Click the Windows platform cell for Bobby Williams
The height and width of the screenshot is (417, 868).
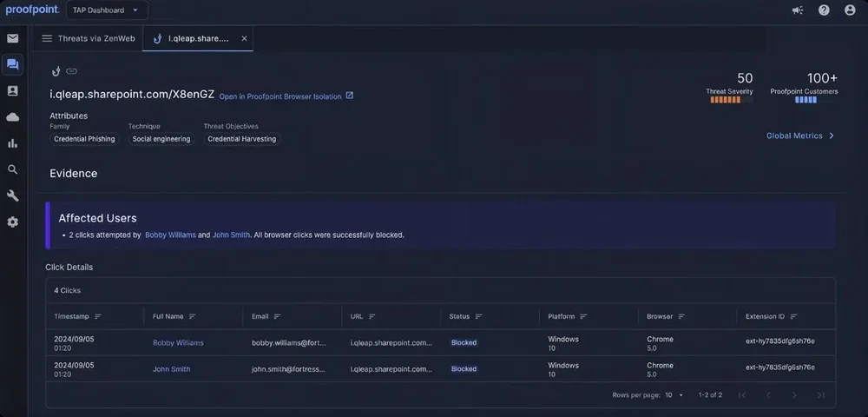tap(563, 343)
